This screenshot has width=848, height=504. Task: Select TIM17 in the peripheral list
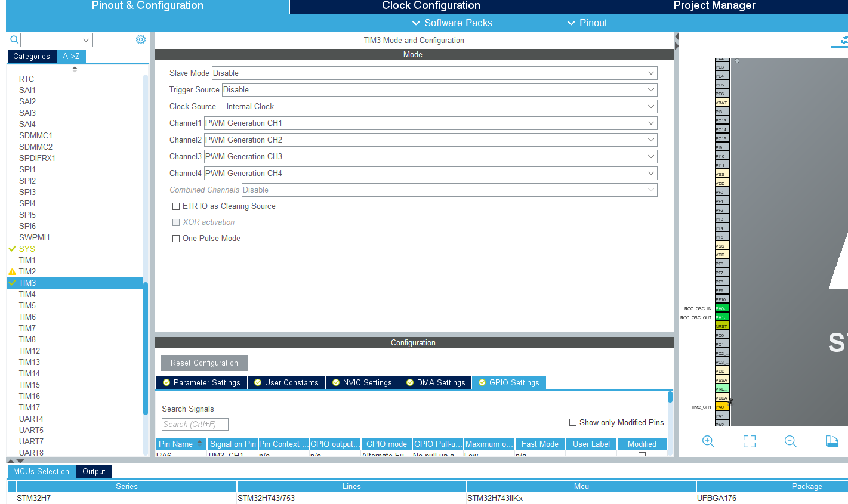point(29,407)
